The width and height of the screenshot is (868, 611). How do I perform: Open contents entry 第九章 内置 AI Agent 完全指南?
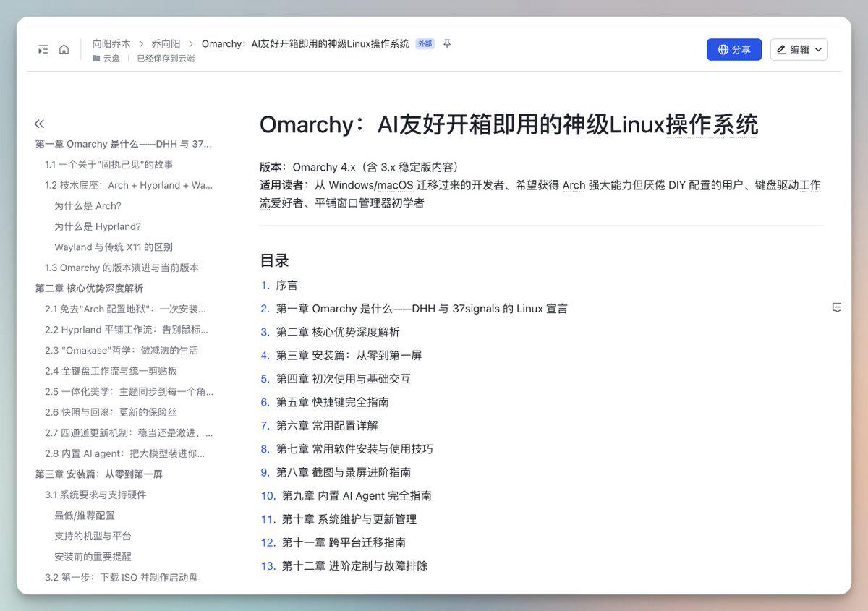357,495
